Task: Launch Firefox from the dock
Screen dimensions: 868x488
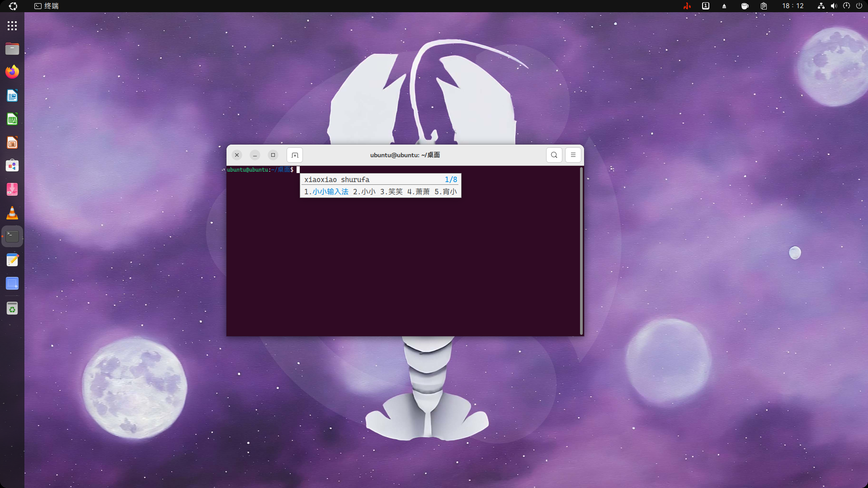Action: [12, 72]
